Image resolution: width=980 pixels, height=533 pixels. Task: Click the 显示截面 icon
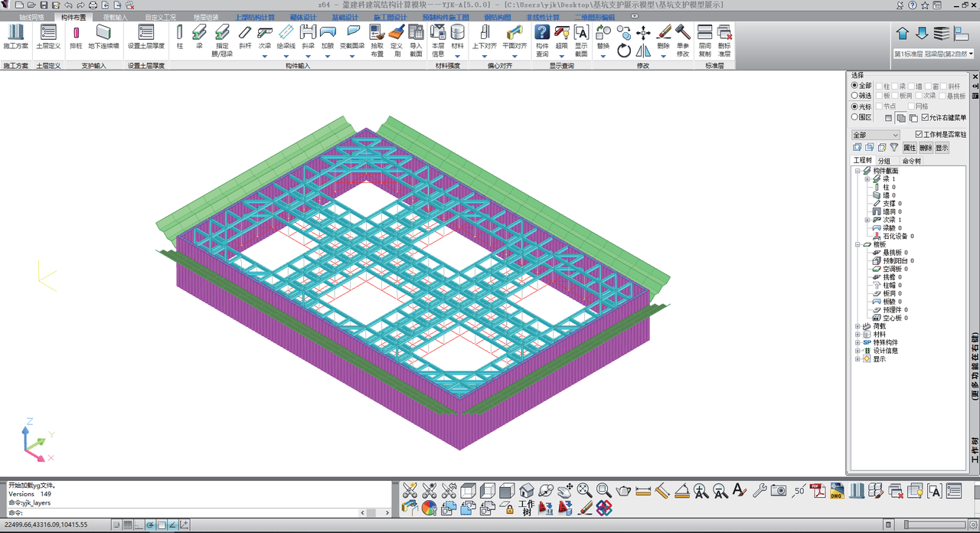(x=581, y=41)
